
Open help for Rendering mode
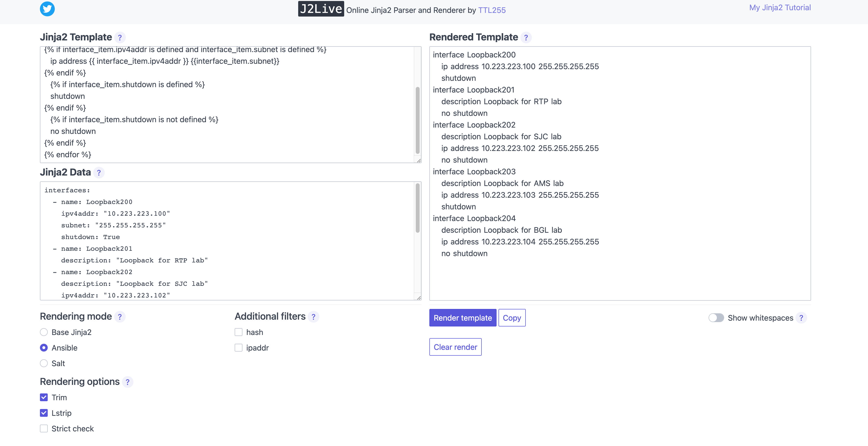point(120,317)
